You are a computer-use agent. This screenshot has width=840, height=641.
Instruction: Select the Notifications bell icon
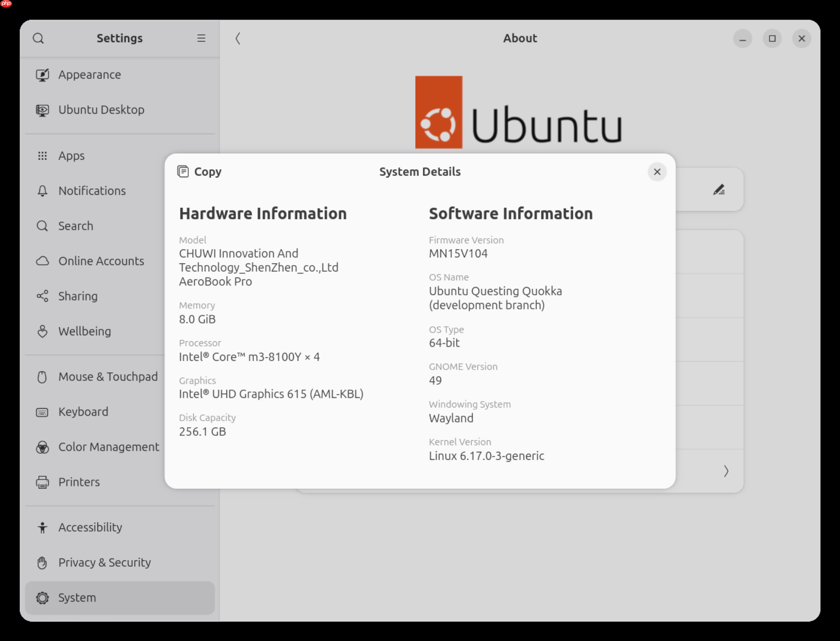click(x=42, y=191)
